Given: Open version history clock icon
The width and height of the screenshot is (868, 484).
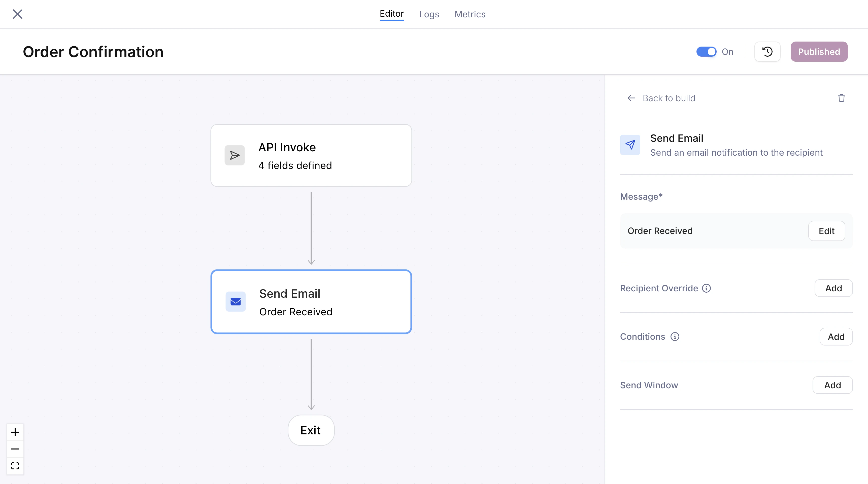Looking at the screenshot, I should 767,52.
